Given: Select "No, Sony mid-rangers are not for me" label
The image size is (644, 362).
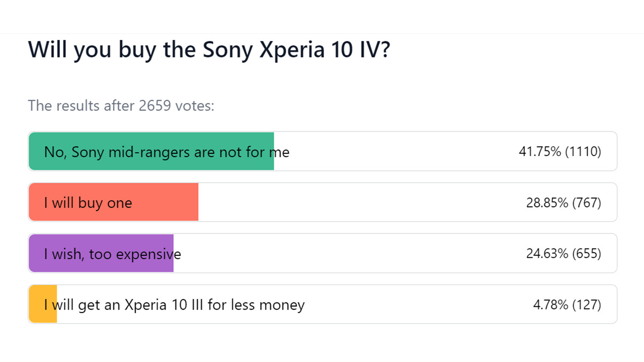Looking at the screenshot, I should (x=167, y=152).
